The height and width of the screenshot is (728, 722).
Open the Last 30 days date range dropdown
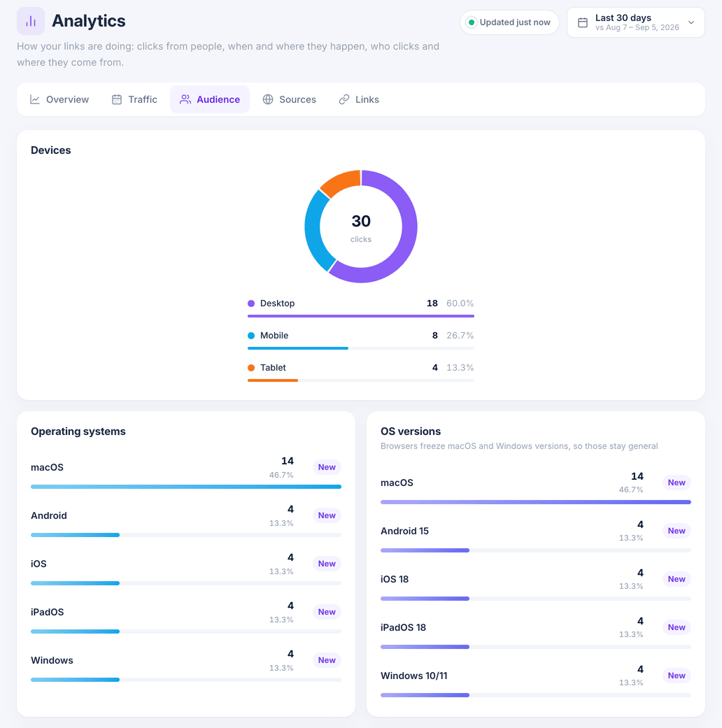[635, 22]
